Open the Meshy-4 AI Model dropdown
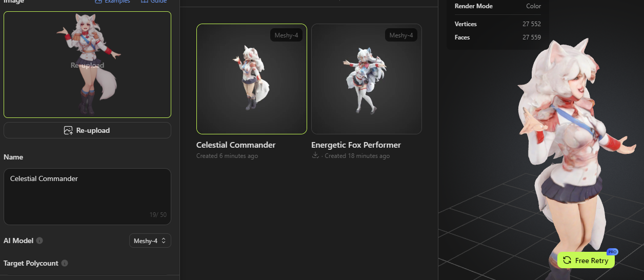The height and width of the screenshot is (280, 644). pos(150,241)
